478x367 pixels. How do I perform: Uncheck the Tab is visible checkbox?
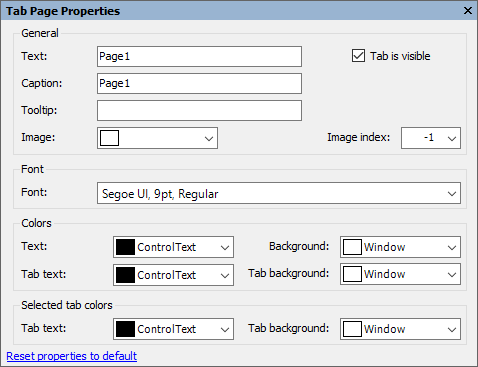click(358, 56)
